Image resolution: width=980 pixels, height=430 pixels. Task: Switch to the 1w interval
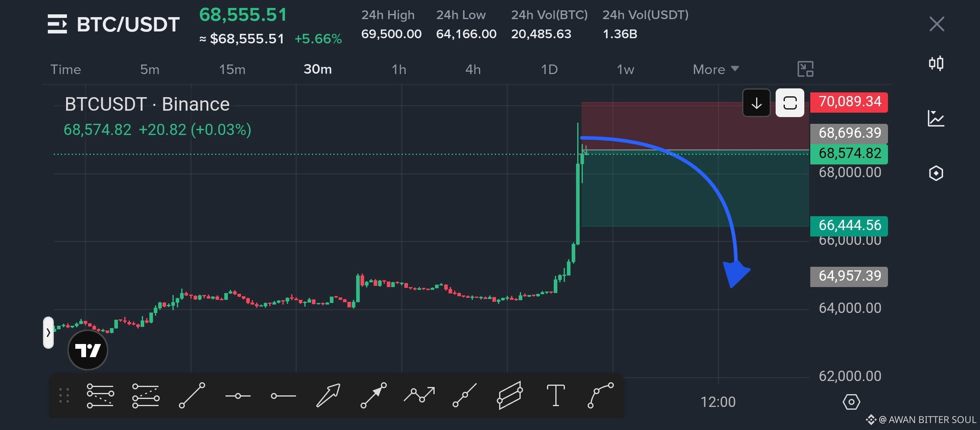(x=625, y=69)
